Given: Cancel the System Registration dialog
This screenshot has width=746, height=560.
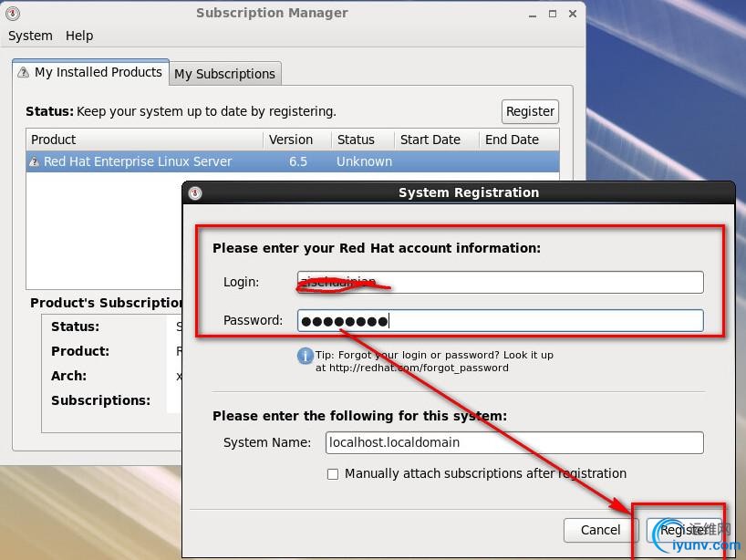Looking at the screenshot, I should [600, 530].
